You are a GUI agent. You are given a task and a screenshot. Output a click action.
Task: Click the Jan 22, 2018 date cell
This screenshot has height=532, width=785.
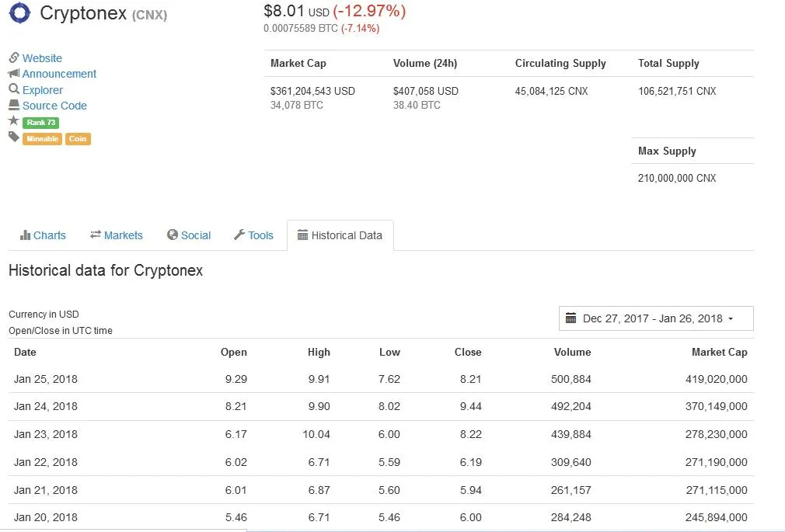[46, 462]
